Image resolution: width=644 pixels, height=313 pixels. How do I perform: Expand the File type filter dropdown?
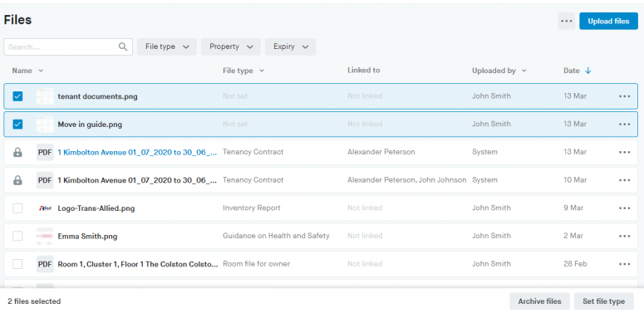167,46
